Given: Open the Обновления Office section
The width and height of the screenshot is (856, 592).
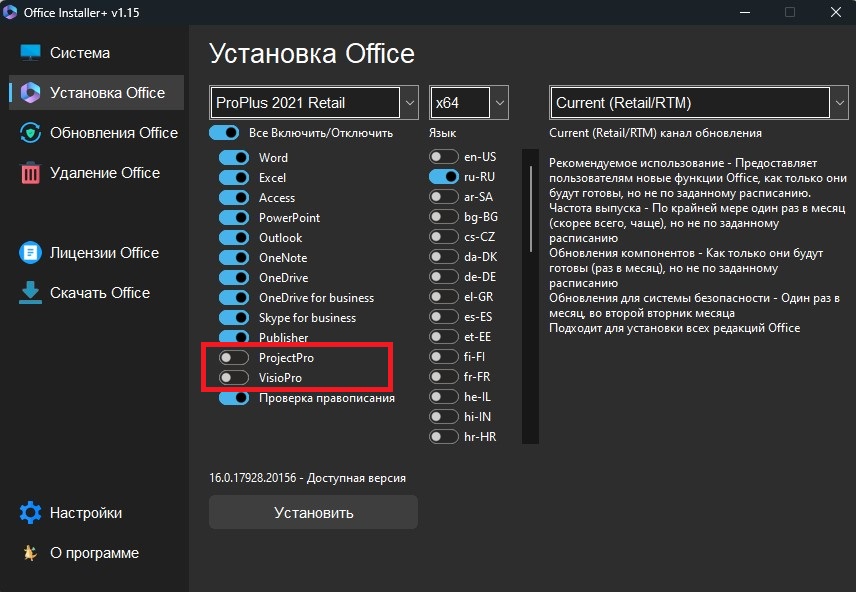Looking at the screenshot, I should [96, 133].
